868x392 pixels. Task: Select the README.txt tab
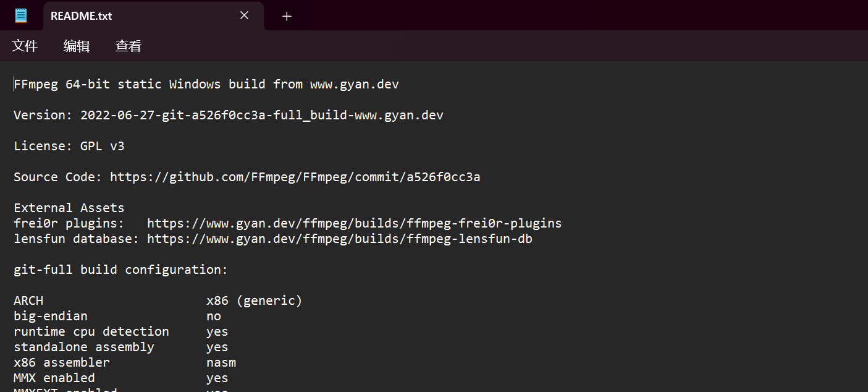click(x=153, y=16)
